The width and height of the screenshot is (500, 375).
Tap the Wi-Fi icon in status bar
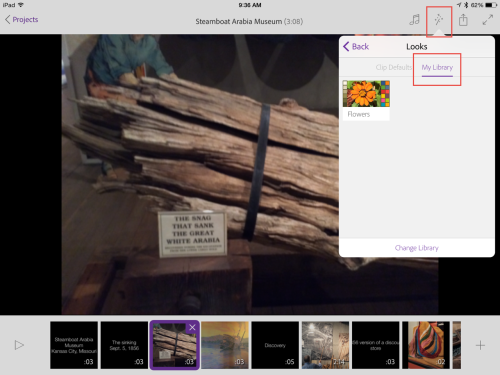pyautogui.click(x=21, y=5)
